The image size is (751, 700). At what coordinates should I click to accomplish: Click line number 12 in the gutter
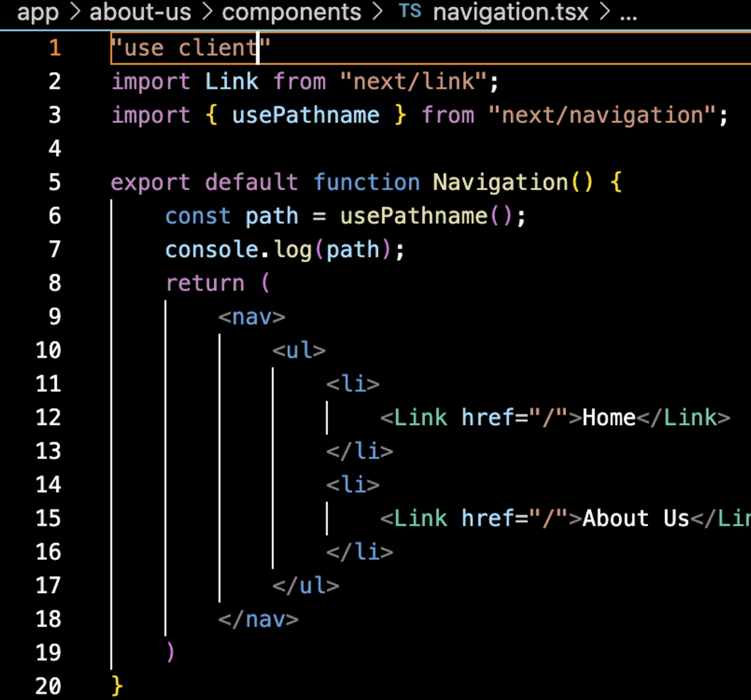[48, 418]
